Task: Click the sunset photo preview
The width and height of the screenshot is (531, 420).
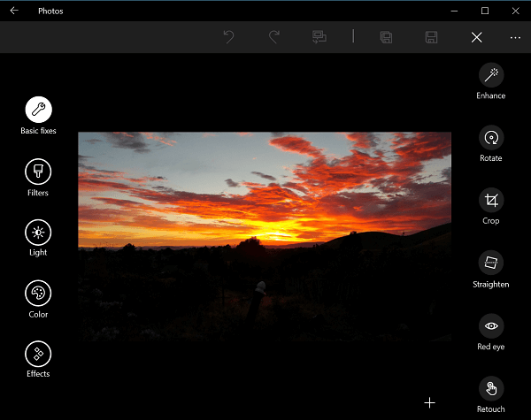Action: [x=265, y=237]
